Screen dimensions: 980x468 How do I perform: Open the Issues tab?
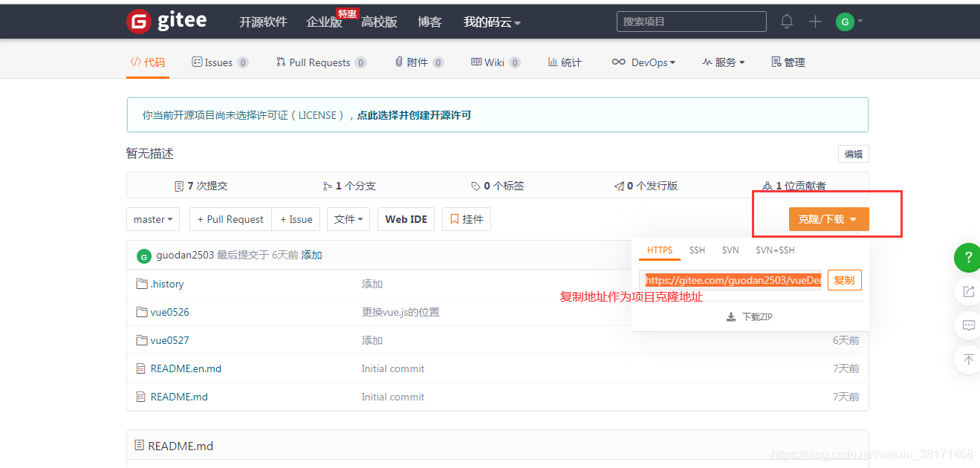(220, 62)
